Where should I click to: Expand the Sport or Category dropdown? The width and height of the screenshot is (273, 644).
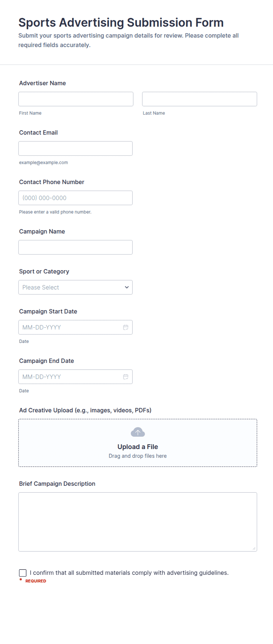click(x=75, y=287)
